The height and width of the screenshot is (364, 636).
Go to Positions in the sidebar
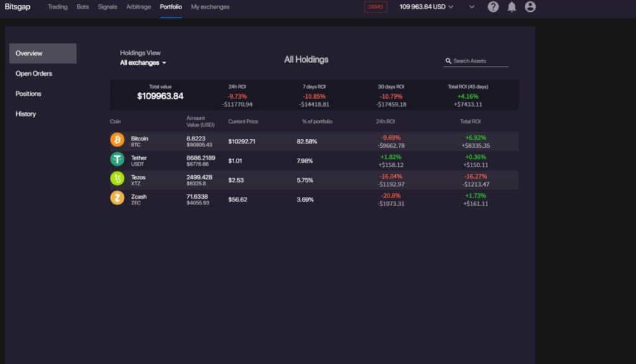[x=29, y=94]
